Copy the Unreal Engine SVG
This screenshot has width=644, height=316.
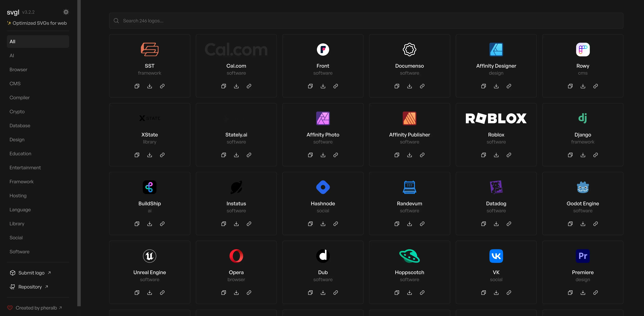(137, 293)
